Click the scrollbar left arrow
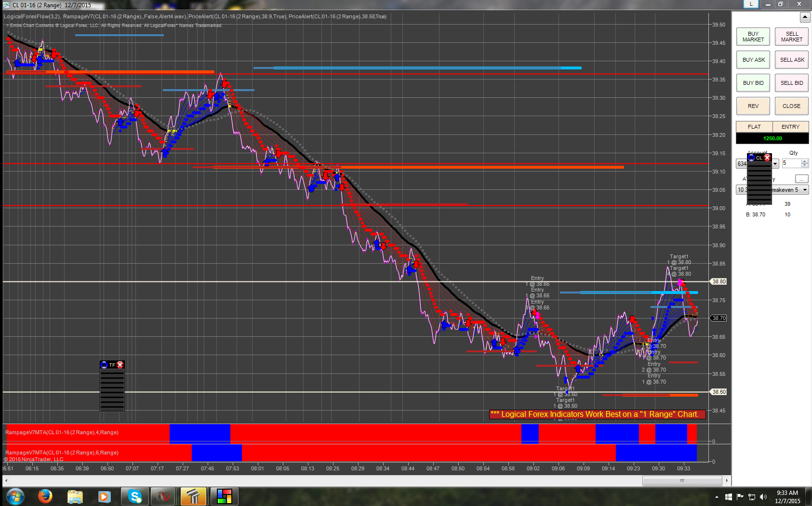812x506 pixels. [6, 480]
